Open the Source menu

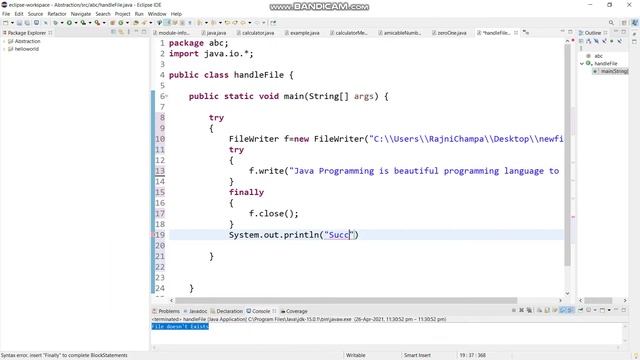pyautogui.click(x=35, y=14)
